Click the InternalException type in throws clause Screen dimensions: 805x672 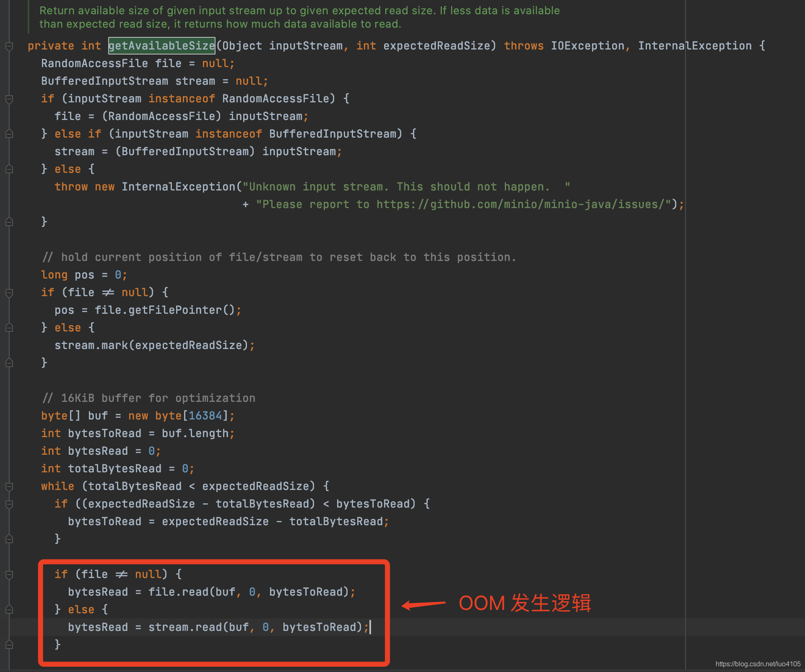pos(694,46)
